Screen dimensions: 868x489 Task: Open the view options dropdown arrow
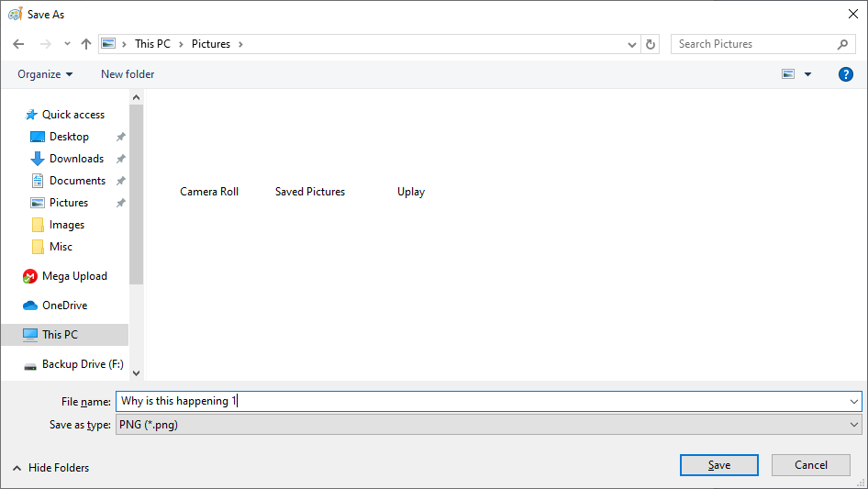pyautogui.click(x=807, y=74)
